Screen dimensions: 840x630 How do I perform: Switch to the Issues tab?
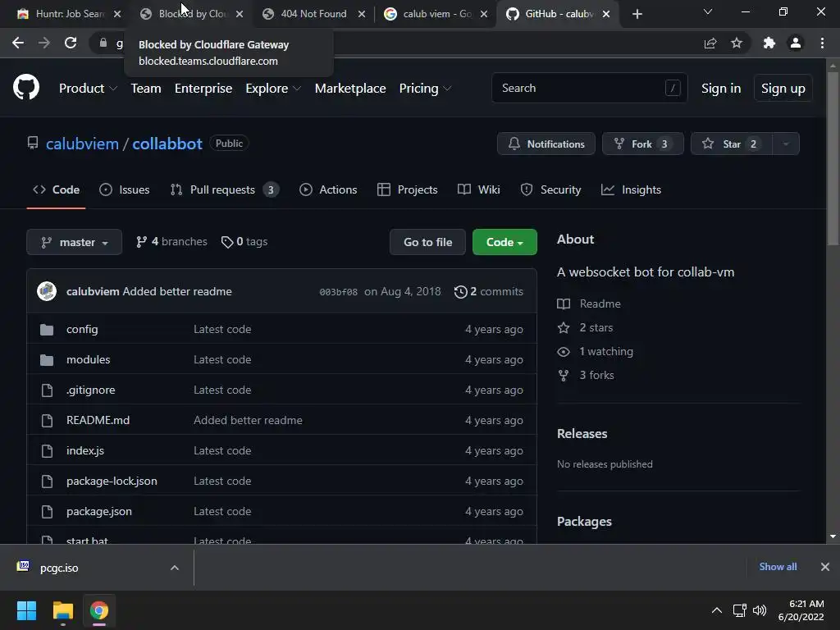125,189
